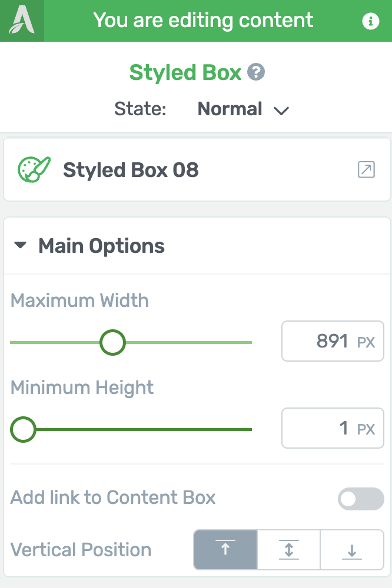Click the Styled Box help question mark

pyautogui.click(x=255, y=72)
